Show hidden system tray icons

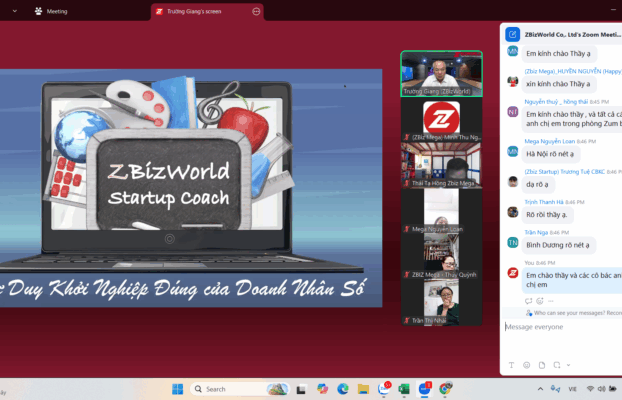[x=540, y=389]
